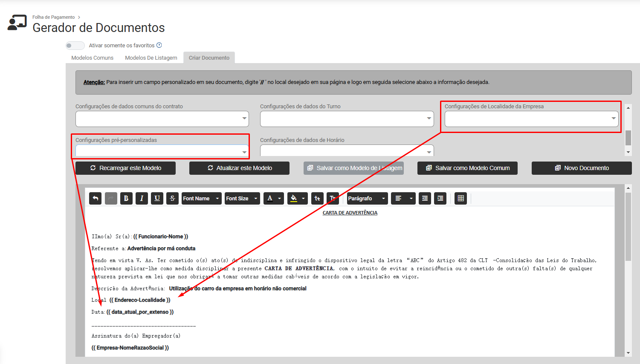Open Configurações pré-personalizadas dropdown

[x=162, y=151]
